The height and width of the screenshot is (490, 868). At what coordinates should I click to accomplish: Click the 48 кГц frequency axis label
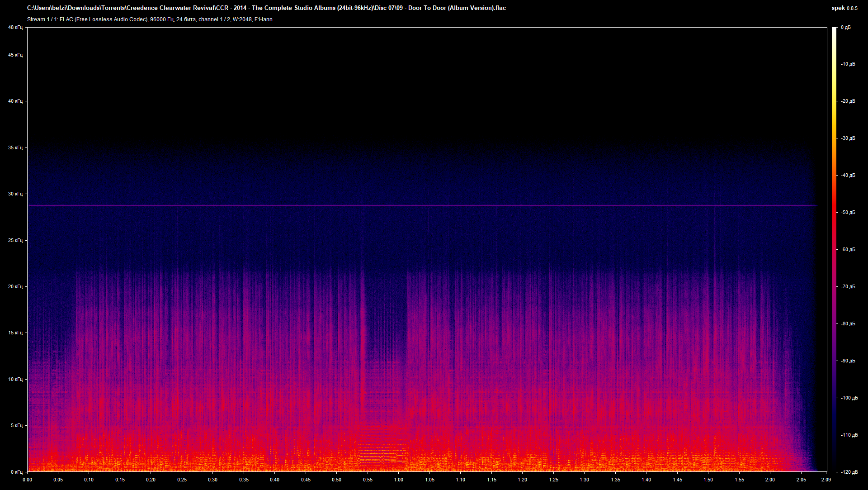coord(15,27)
